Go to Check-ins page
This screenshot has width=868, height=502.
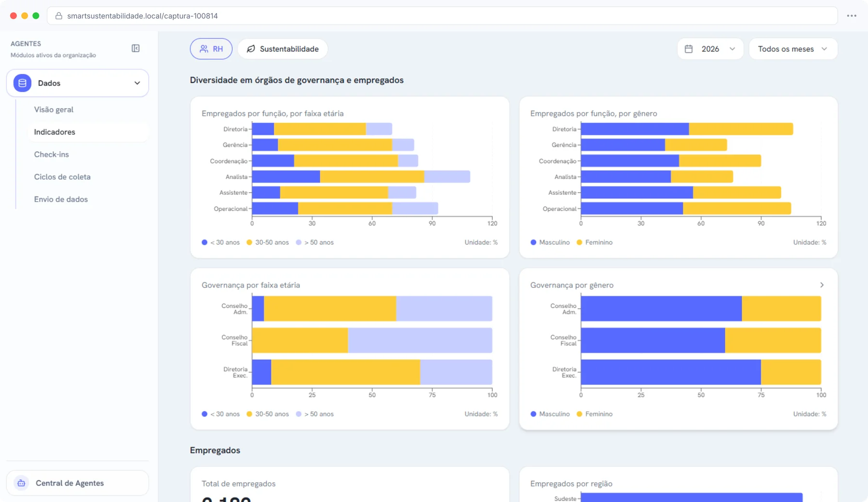pyautogui.click(x=51, y=154)
